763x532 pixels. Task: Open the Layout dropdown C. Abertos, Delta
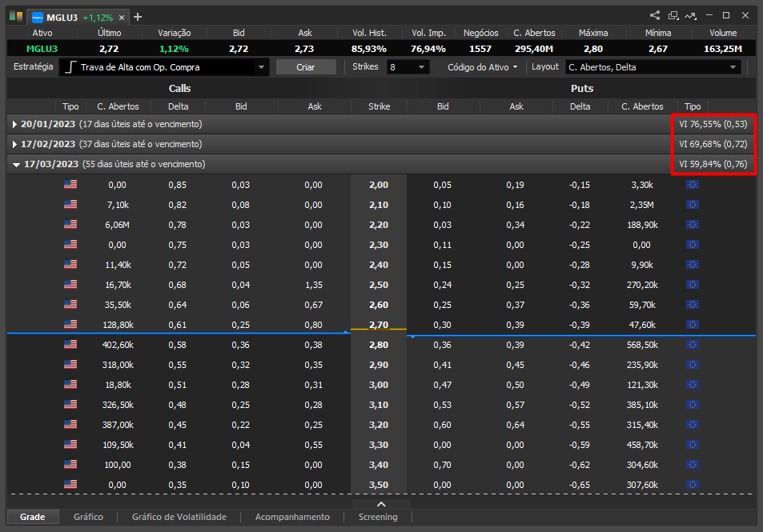click(653, 67)
